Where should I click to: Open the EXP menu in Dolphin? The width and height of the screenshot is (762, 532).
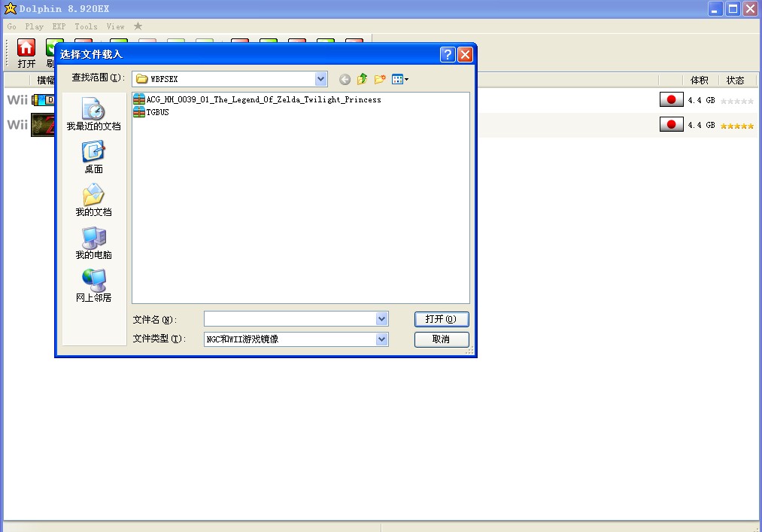pyautogui.click(x=59, y=27)
